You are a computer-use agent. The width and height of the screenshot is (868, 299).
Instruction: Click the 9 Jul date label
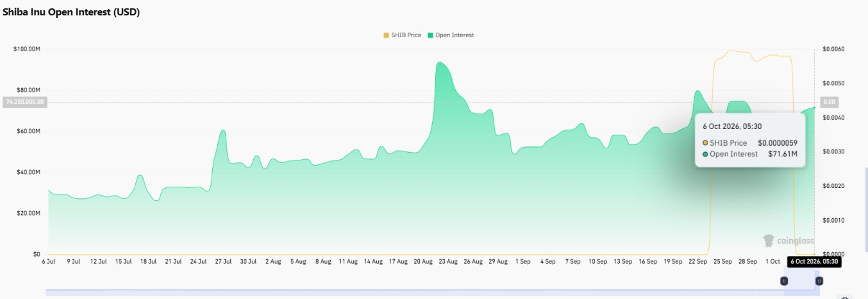[73, 262]
